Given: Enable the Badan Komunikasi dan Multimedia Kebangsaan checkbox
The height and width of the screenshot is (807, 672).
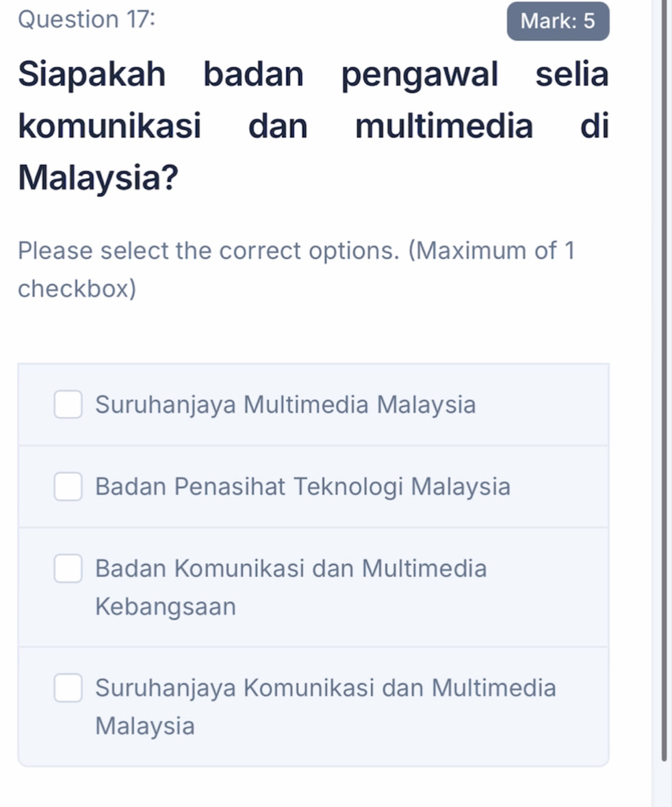Looking at the screenshot, I should coord(68,569).
